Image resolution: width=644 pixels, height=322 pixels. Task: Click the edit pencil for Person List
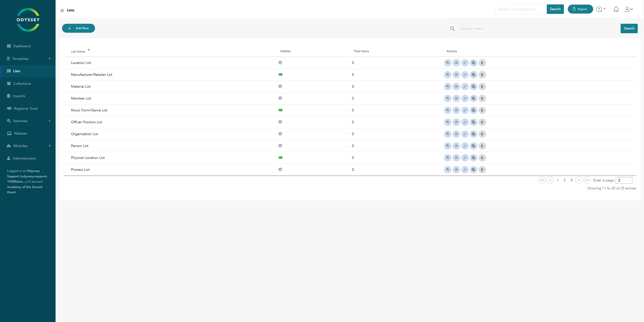click(x=465, y=146)
